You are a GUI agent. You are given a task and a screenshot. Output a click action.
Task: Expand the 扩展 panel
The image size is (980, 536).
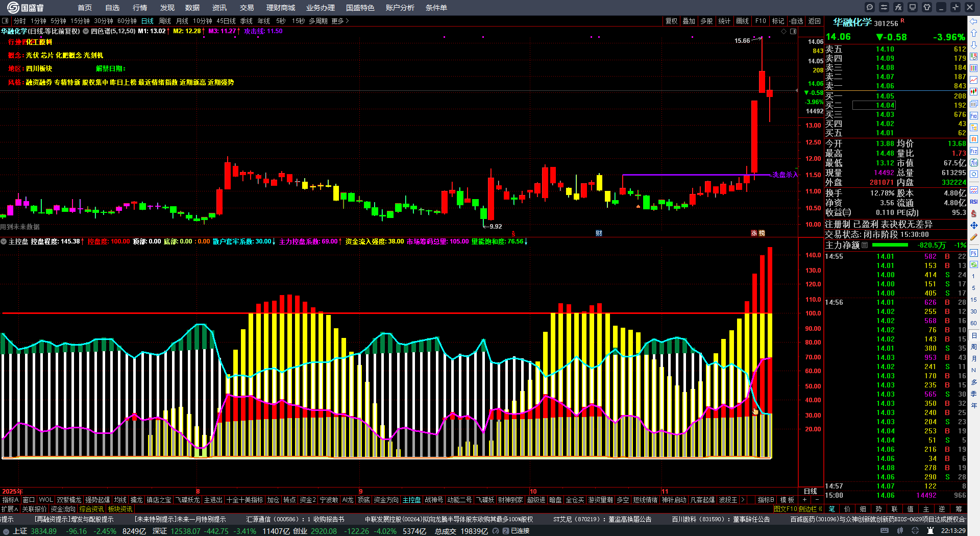10,509
